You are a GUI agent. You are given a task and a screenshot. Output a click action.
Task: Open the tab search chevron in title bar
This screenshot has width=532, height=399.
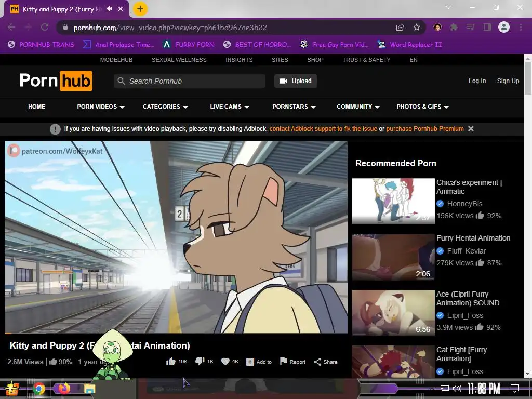pos(448,7)
